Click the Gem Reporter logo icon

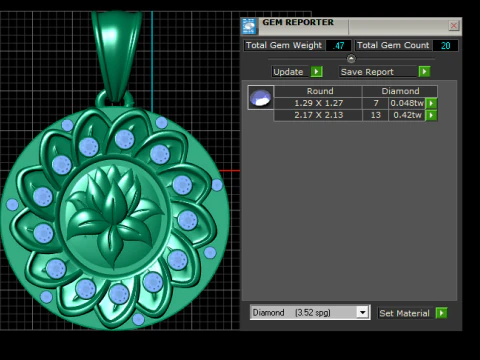[x=249, y=26]
